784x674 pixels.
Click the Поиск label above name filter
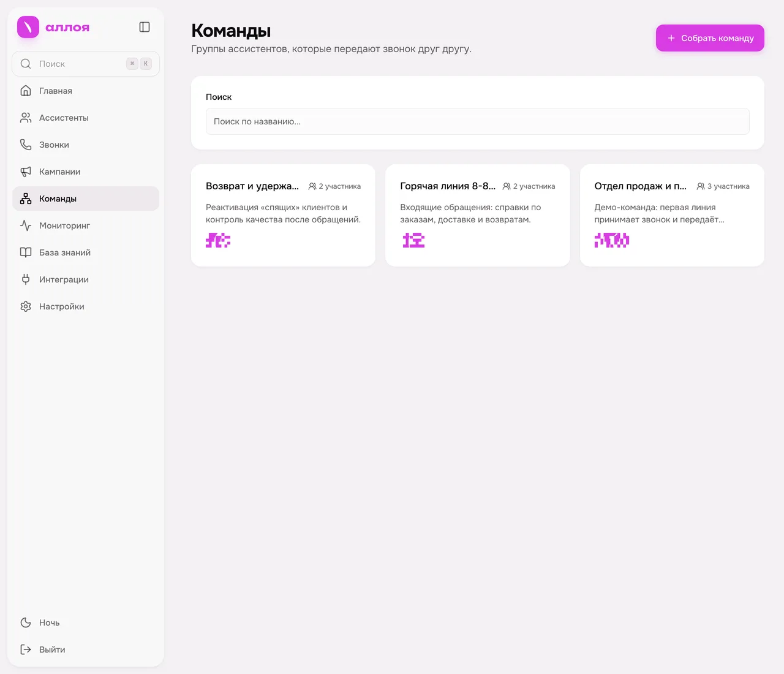coord(219,97)
